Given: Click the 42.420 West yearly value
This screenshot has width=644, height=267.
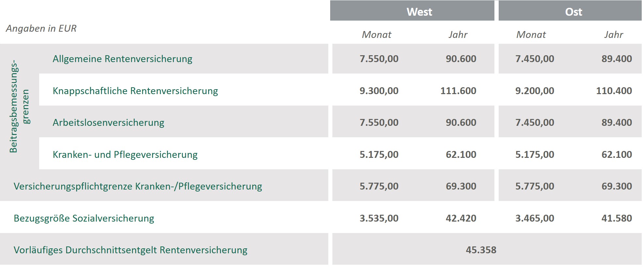Looking at the screenshot, I should click(461, 218).
